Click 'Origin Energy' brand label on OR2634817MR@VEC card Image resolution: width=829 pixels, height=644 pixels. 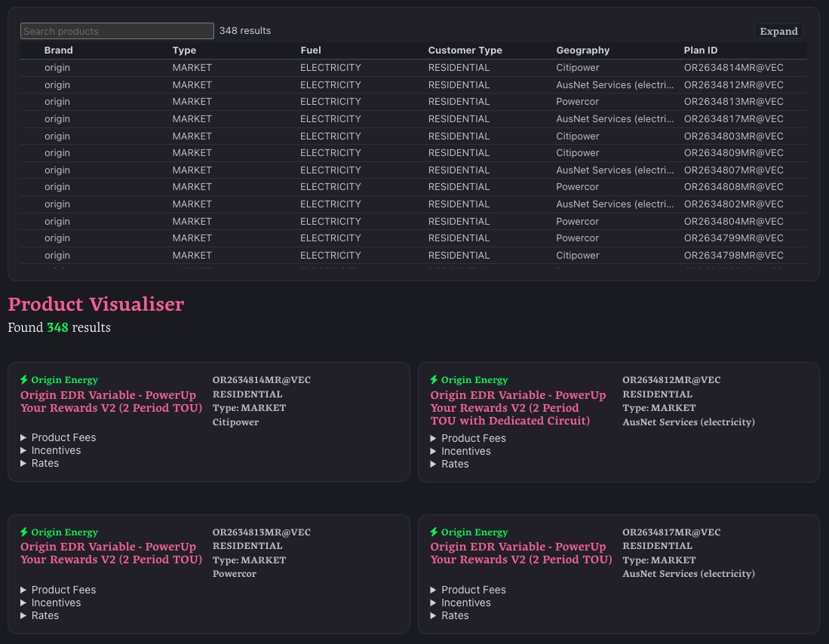pyautogui.click(x=474, y=532)
